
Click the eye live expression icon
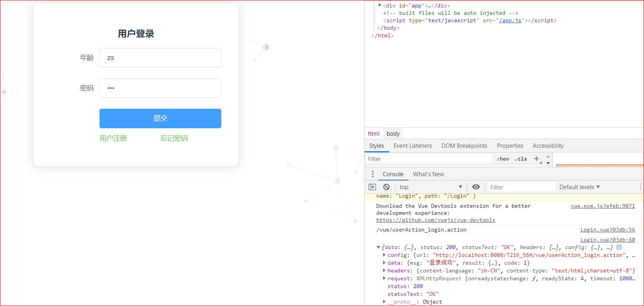[476, 187]
